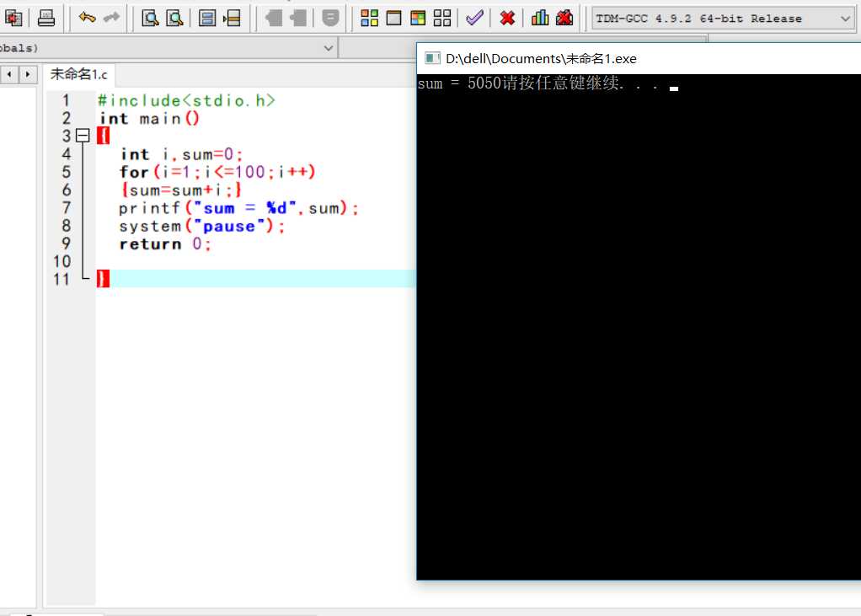Click the console window's title bar icon
Image resolution: width=861 pixels, height=616 pixels.
(433, 58)
